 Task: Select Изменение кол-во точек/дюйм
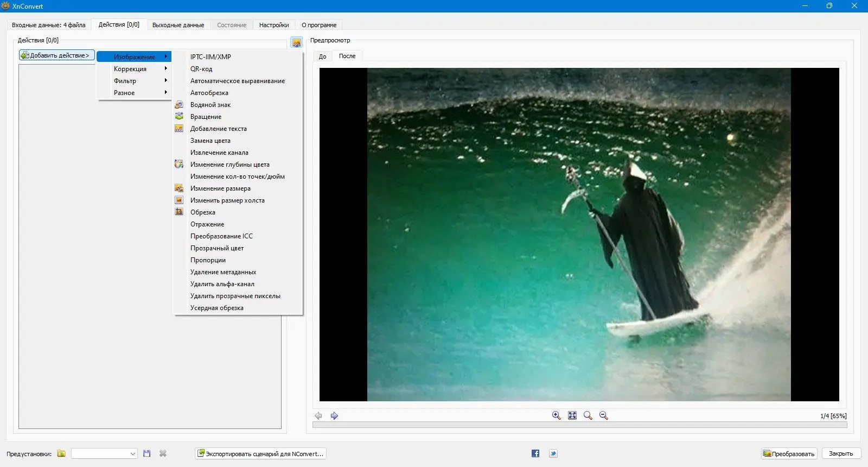click(x=238, y=176)
